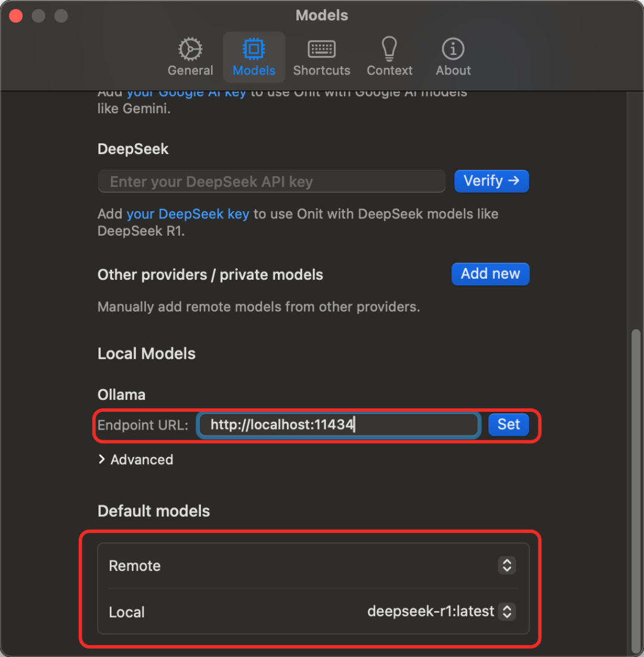
Task: Click the DeepSeek API key field
Action: tap(271, 181)
